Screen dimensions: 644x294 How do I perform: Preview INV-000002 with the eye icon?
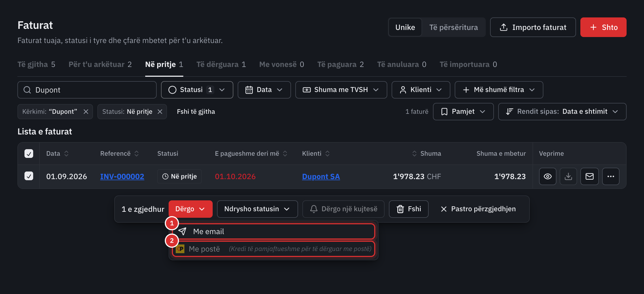tap(547, 176)
